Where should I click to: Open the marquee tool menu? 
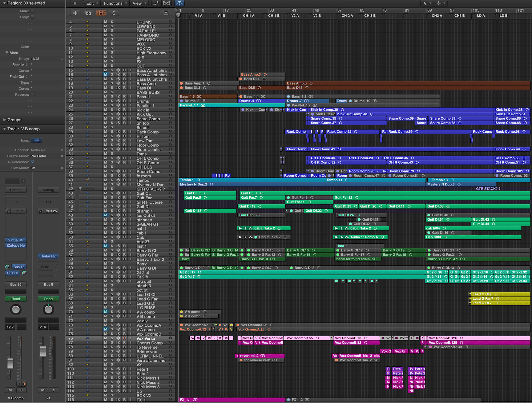point(441,3)
